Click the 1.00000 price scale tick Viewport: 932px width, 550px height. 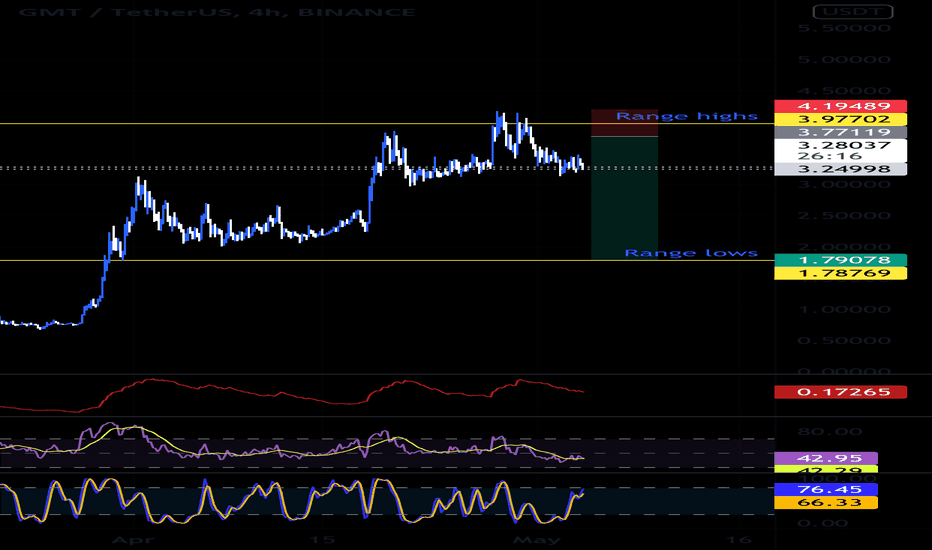point(844,309)
